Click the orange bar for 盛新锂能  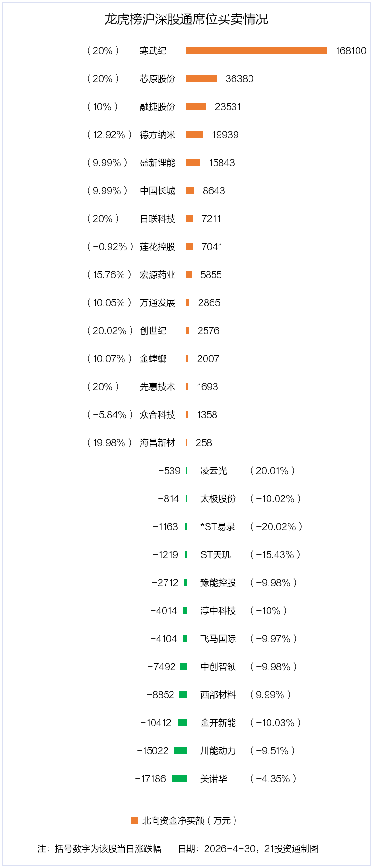(x=193, y=162)
